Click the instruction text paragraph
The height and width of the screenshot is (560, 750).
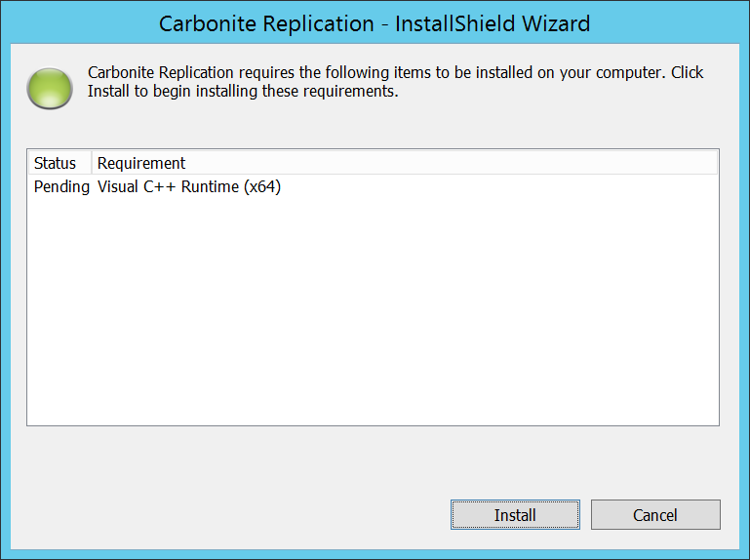pyautogui.click(x=395, y=83)
